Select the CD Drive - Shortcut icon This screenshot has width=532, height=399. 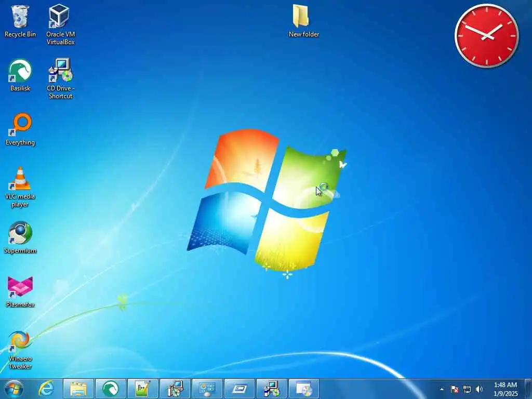tap(60, 79)
